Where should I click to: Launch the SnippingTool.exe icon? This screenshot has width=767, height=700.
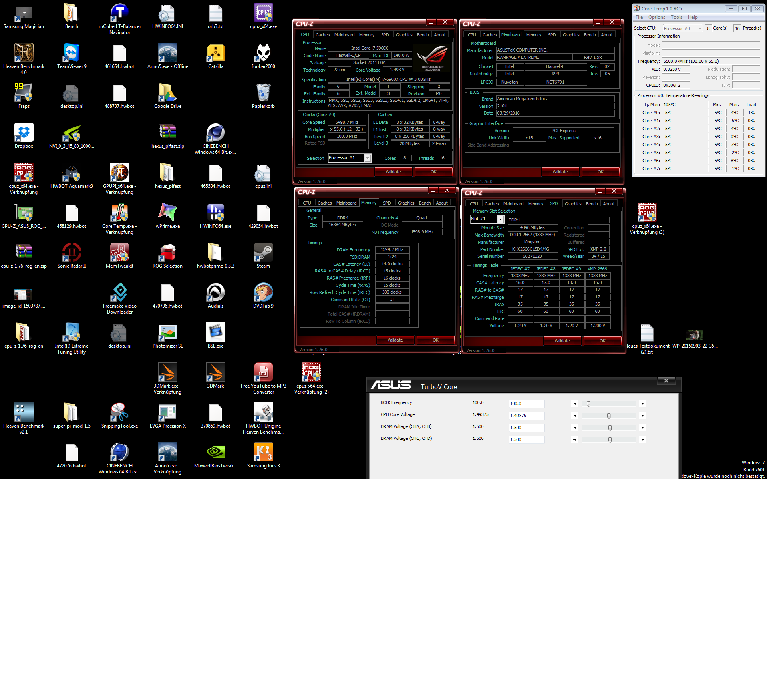tap(119, 416)
